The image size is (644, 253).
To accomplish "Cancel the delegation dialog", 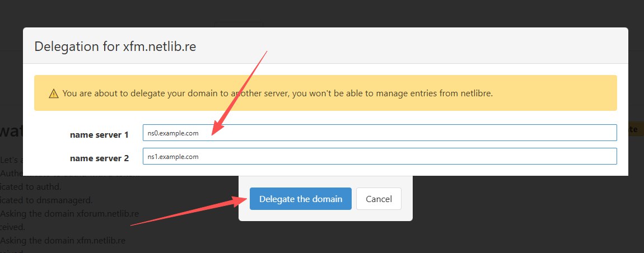I will (x=379, y=199).
